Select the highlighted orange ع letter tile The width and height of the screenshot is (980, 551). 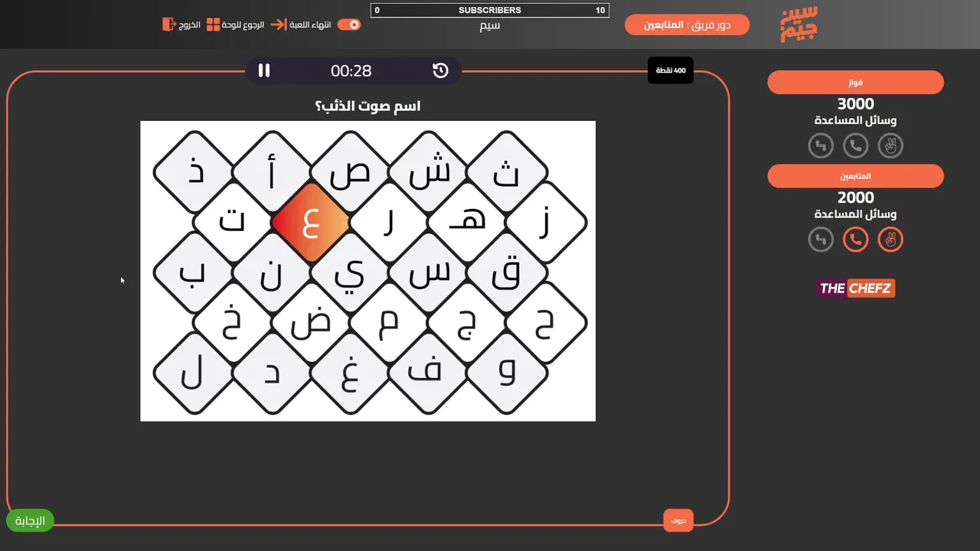pos(310,223)
